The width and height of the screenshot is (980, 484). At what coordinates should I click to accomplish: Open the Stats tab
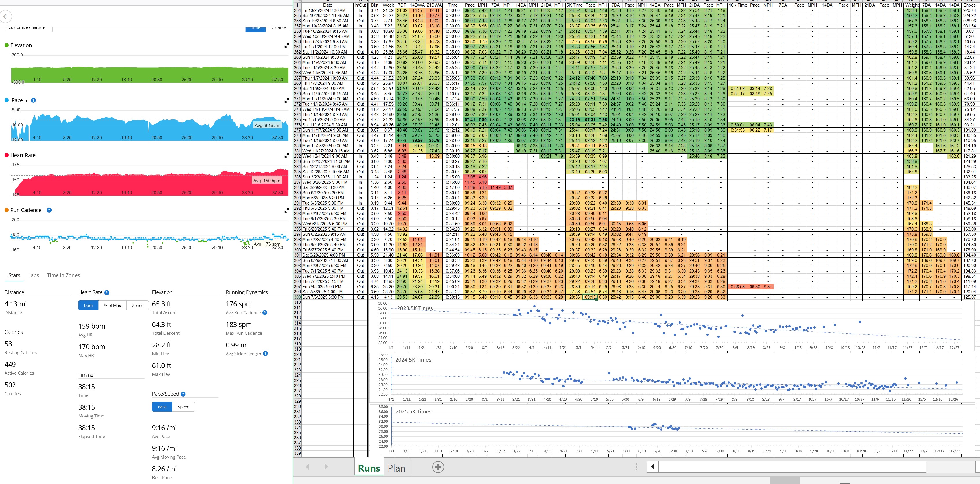coord(14,275)
